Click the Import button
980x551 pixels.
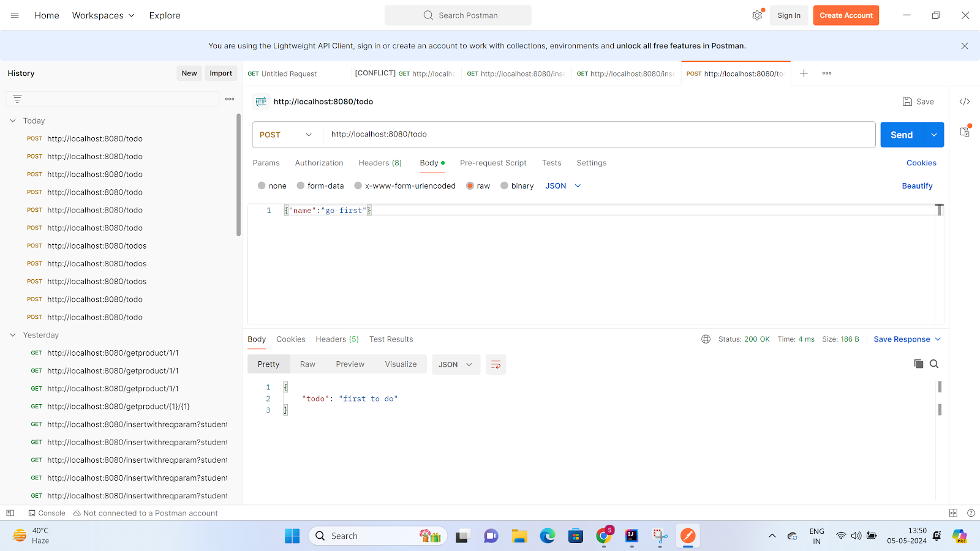pos(221,73)
